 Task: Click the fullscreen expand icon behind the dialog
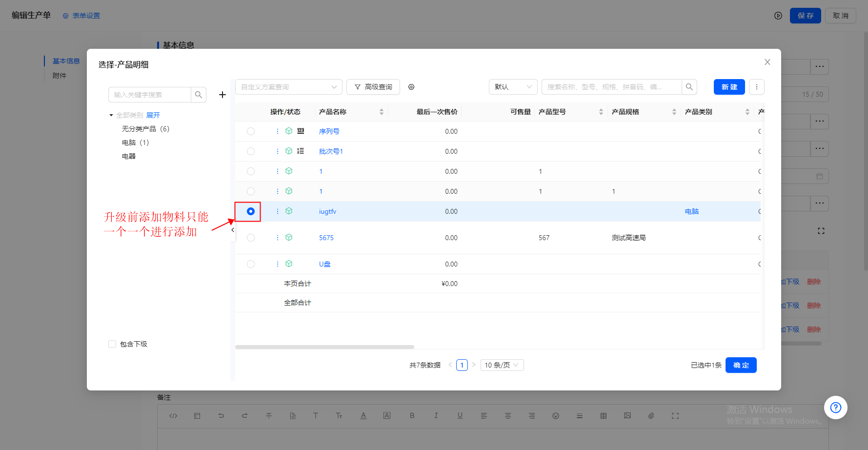(x=821, y=231)
